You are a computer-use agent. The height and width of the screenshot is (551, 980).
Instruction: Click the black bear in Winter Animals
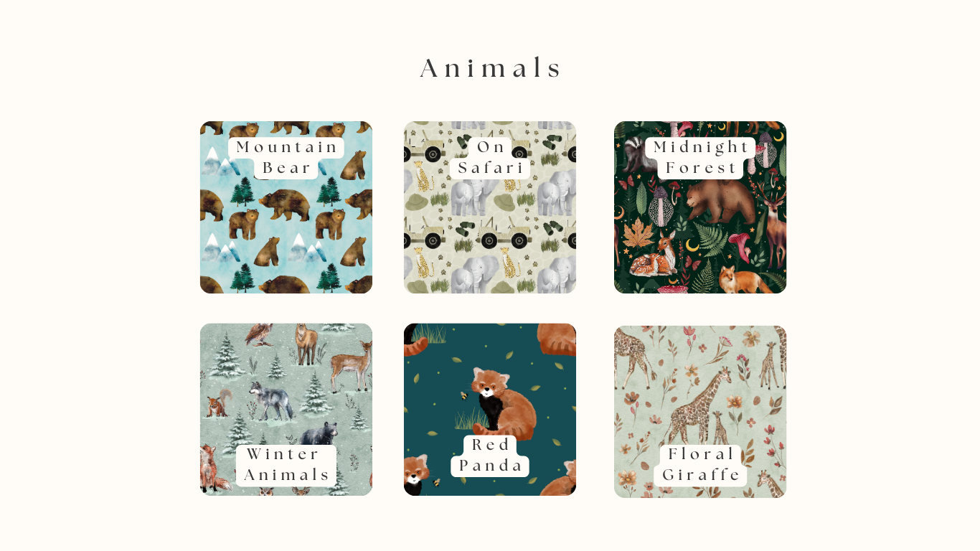click(x=320, y=433)
